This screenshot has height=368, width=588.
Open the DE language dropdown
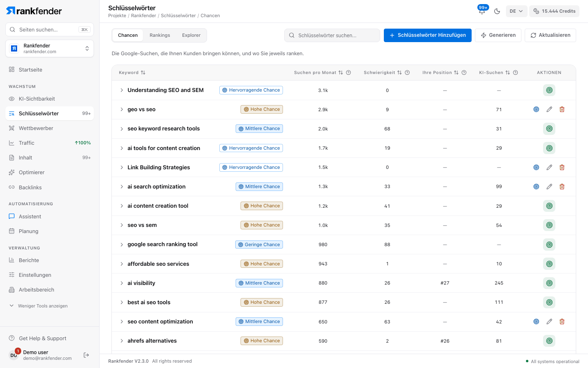pyautogui.click(x=517, y=11)
